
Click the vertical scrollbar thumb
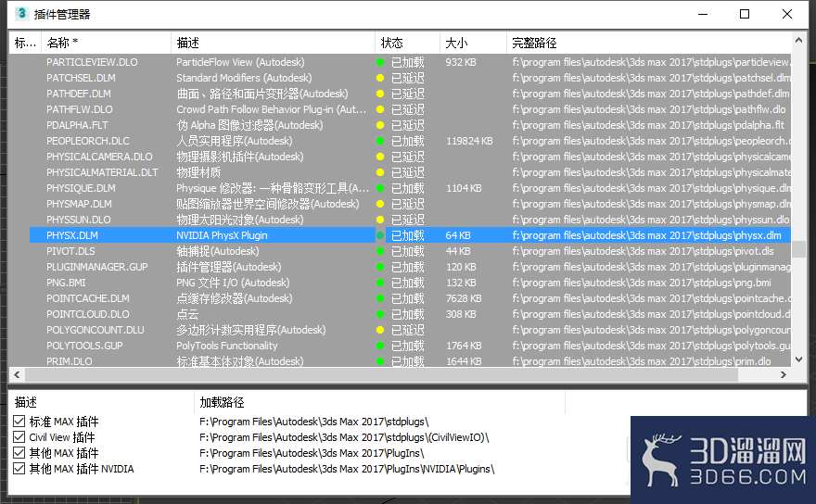coord(798,248)
